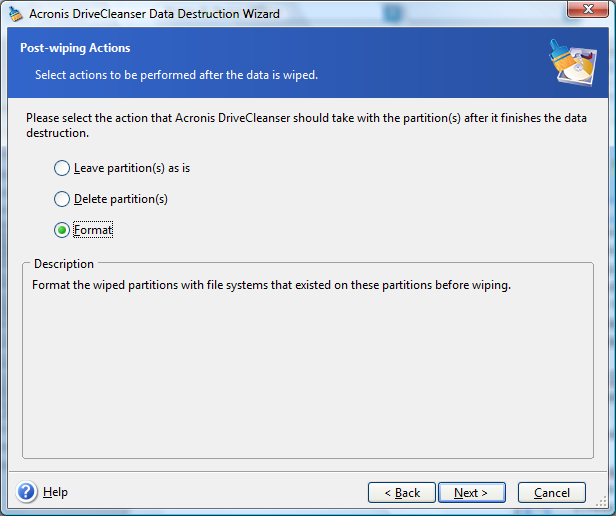Viewport: 616px width, 516px height.
Task: Click the 'Post-wiping Actions' header title
Action: tap(75, 48)
